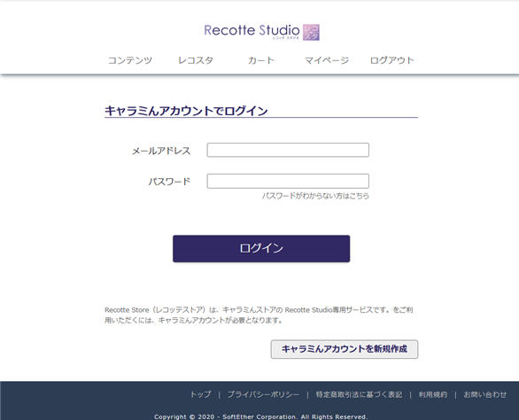Screen dimensions: 519x420
Task: Open the コンテンツ menu item
Action: tap(130, 60)
